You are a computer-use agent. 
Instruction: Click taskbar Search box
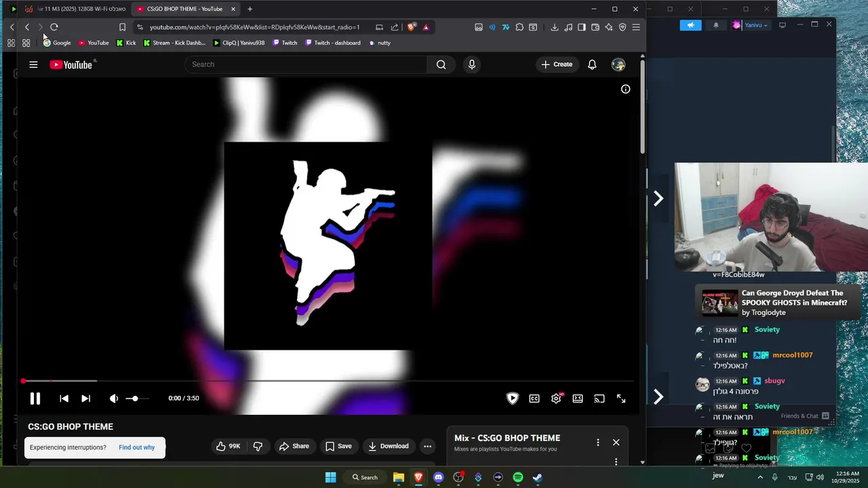365,477
